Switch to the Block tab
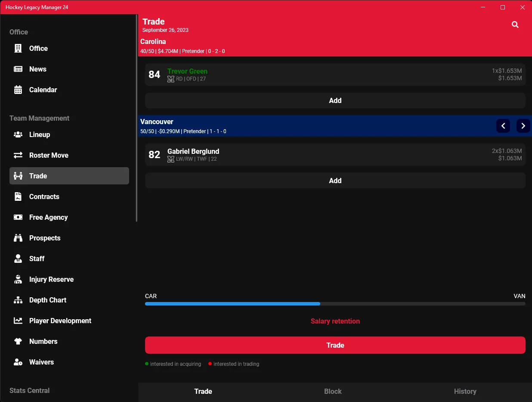Image resolution: width=532 pixels, height=402 pixels. (x=333, y=391)
